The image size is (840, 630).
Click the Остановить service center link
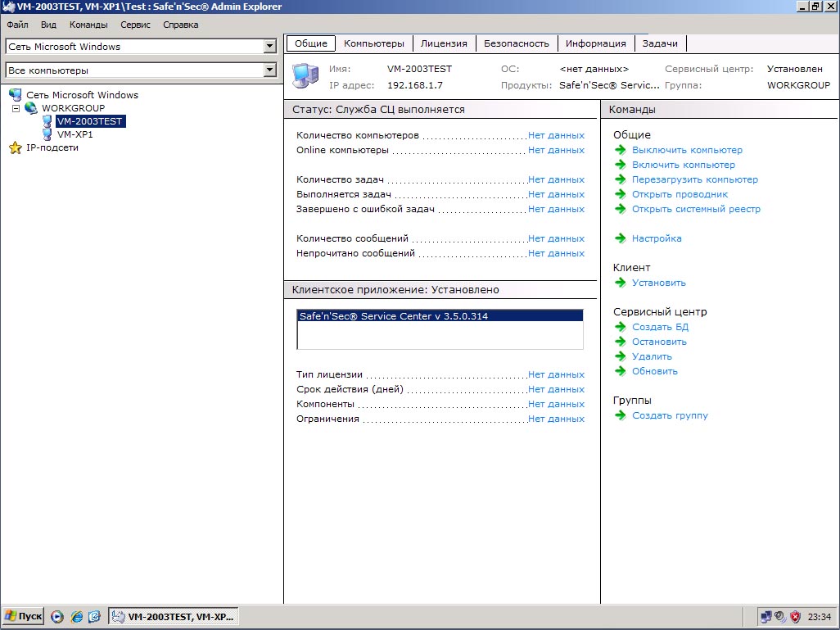(x=659, y=342)
